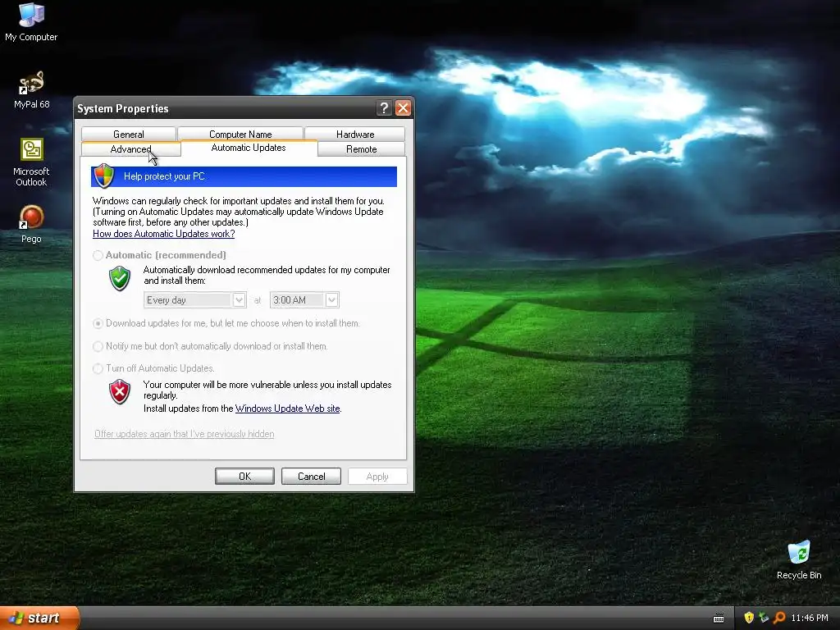The width and height of the screenshot is (840, 630).
Task: Select Automatic (recommended) radio option
Action: (98, 255)
